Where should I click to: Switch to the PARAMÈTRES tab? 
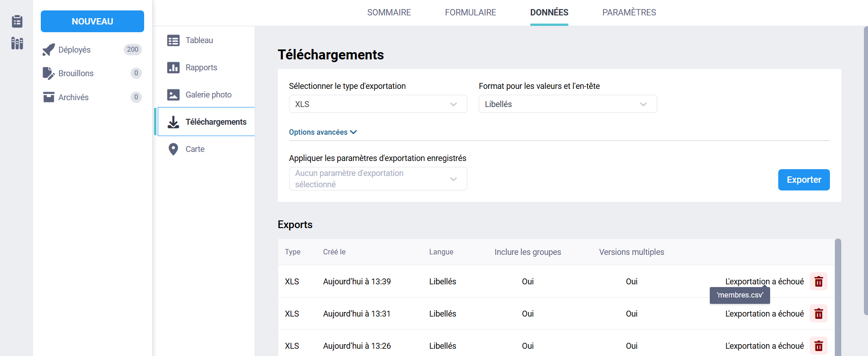click(629, 13)
